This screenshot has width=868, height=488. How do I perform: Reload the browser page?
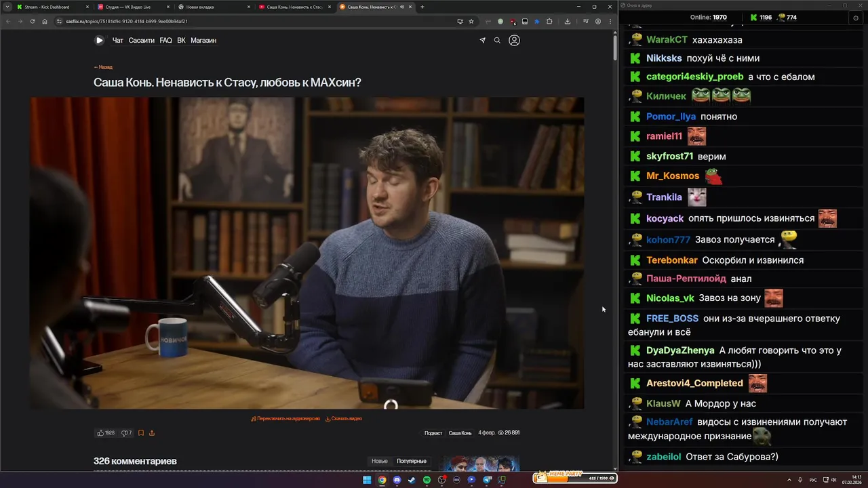32,21
